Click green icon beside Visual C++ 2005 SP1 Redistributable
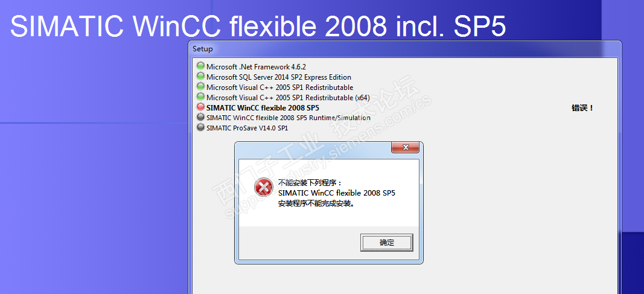 pyautogui.click(x=200, y=86)
